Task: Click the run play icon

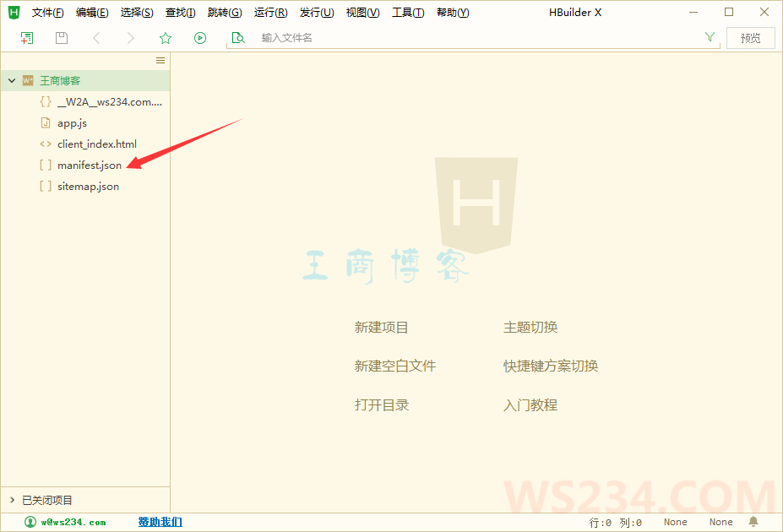Action: 200,38
